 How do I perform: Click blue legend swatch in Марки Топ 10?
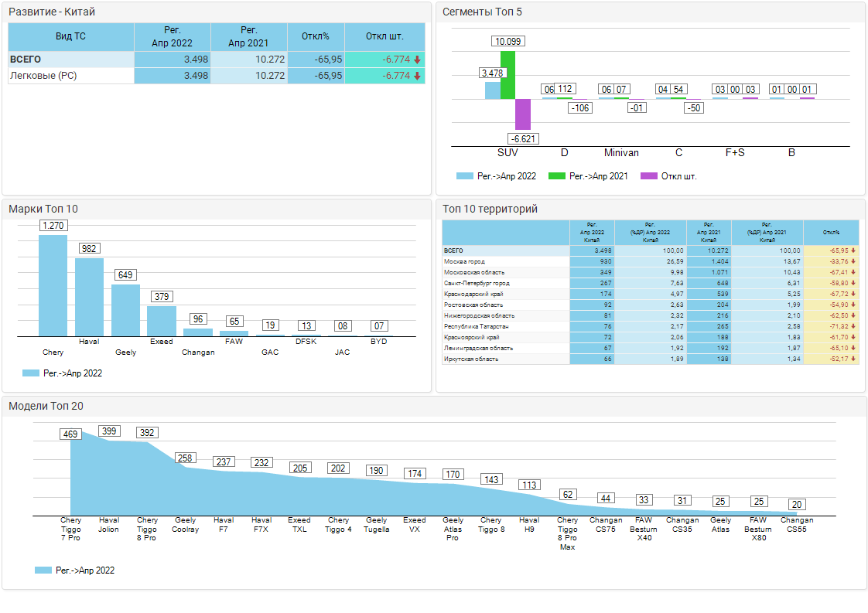click(x=31, y=373)
